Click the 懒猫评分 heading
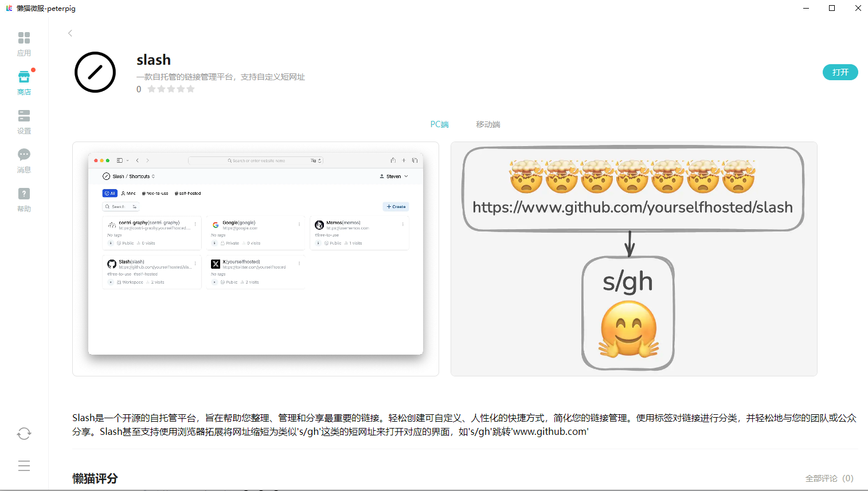This screenshot has width=868, height=491. coord(95,478)
